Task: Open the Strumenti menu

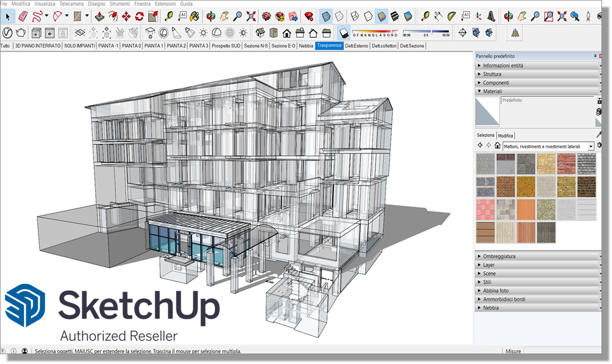Action: tap(120, 4)
